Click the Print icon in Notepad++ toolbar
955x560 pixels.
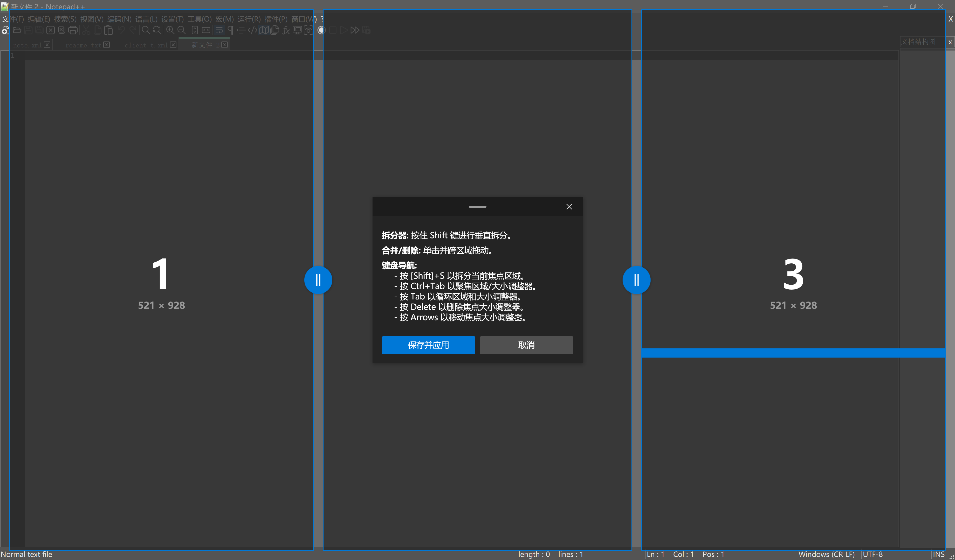point(73,30)
